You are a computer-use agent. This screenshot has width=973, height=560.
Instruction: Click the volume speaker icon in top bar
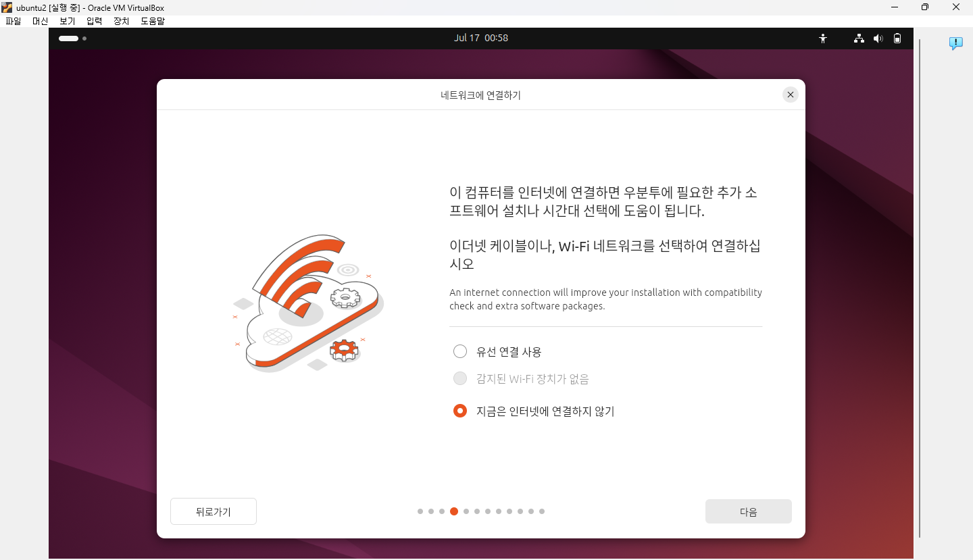click(878, 39)
